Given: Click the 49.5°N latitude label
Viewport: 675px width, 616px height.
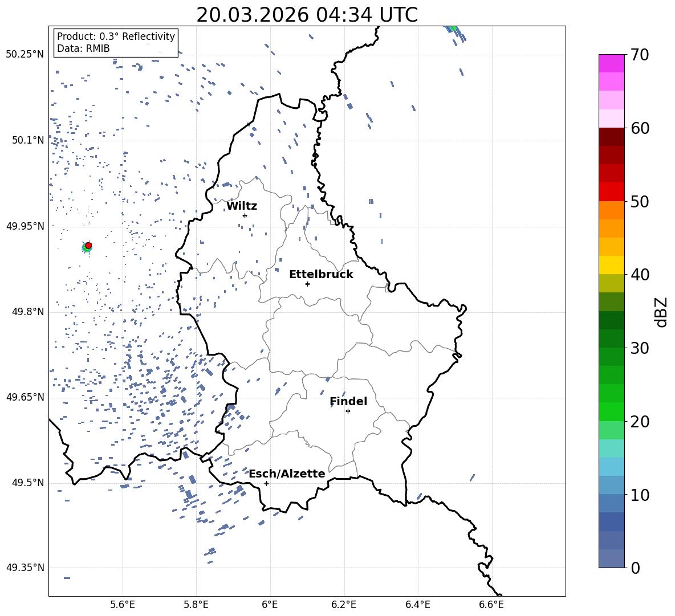Looking at the screenshot, I should pyautogui.click(x=29, y=483).
